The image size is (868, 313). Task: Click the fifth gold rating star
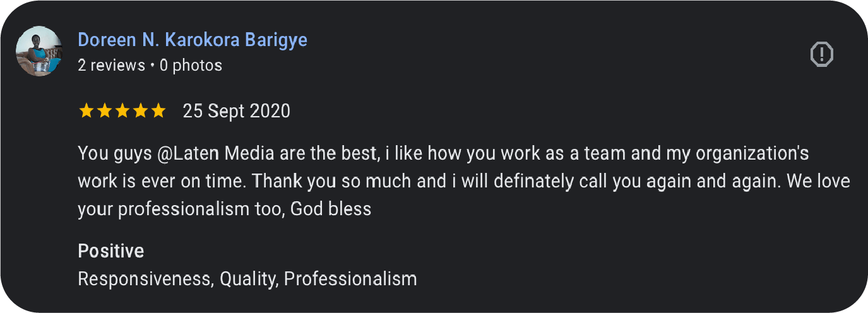tap(158, 112)
